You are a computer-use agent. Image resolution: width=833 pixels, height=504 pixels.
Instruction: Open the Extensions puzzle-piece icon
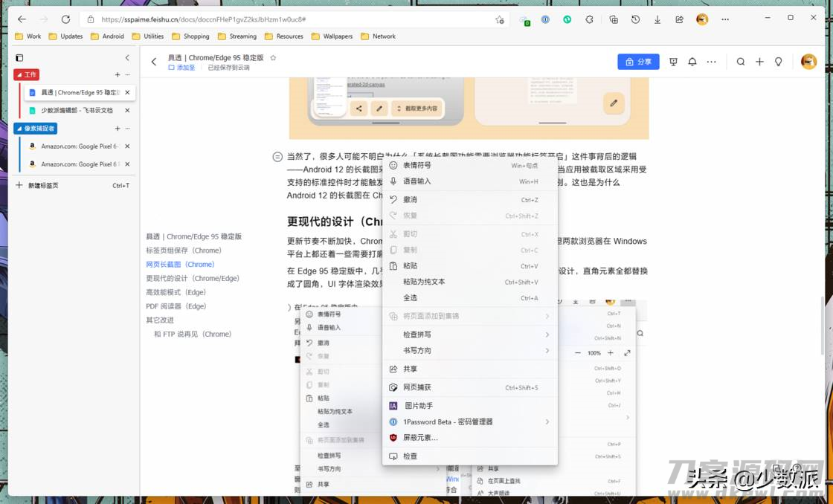(x=589, y=19)
